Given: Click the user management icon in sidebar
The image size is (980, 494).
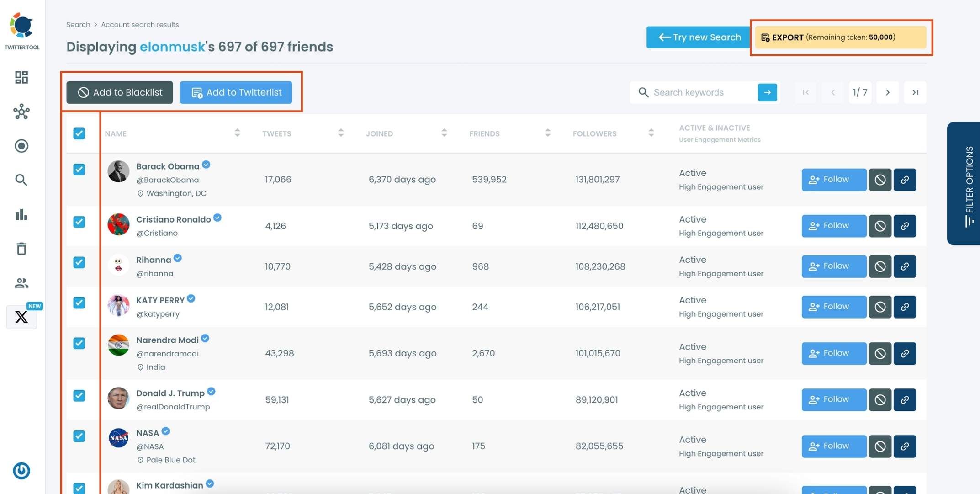Looking at the screenshot, I should click(x=21, y=283).
